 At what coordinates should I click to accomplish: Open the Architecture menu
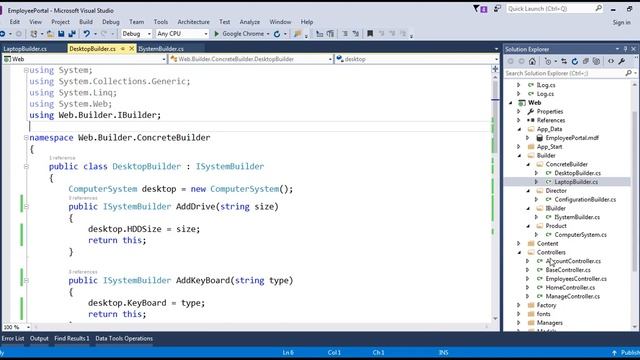pos(193,22)
